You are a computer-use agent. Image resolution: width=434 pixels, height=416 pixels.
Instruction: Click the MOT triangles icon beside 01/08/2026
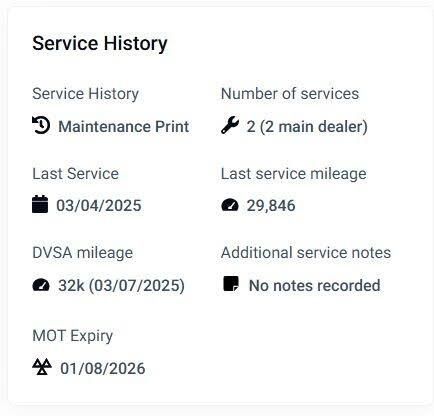coord(42,367)
